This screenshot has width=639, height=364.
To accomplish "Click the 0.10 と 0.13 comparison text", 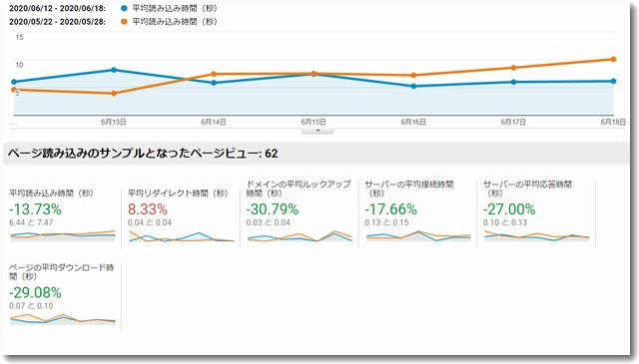I will [x=505, y=222].
